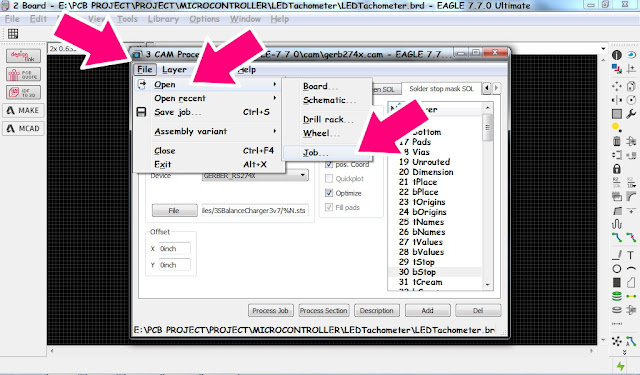Viewport: 640px width, 375px height.
Task: Toggle the Fill pads checkbox
Action: [x=329, y=207]
